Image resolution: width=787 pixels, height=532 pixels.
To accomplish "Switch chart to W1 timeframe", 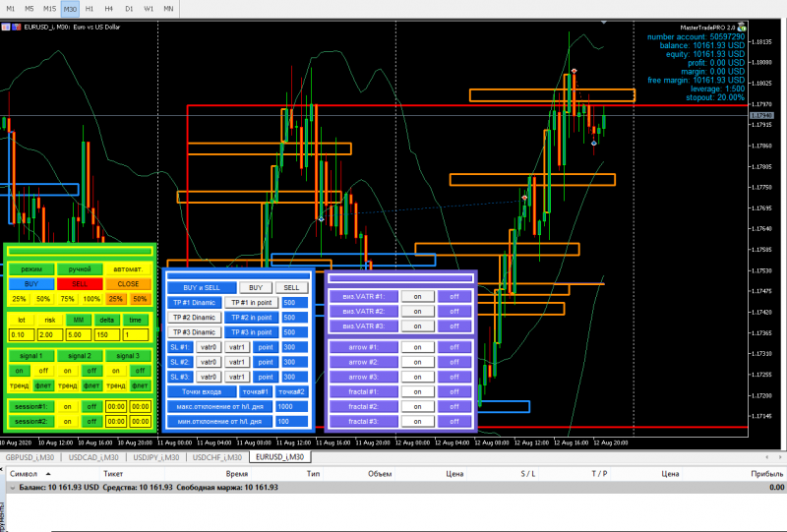I will click(149, 9).
